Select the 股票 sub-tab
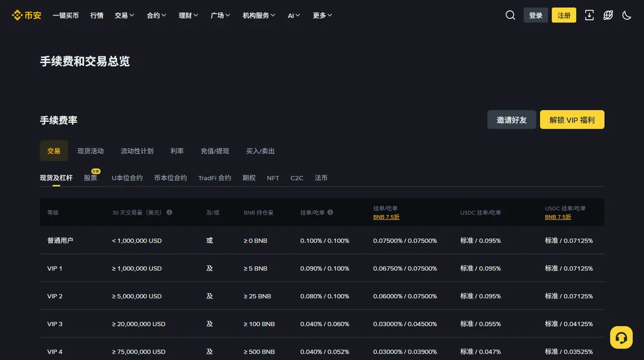The height and width of the screenshot is (360, 644). point(91,178)
